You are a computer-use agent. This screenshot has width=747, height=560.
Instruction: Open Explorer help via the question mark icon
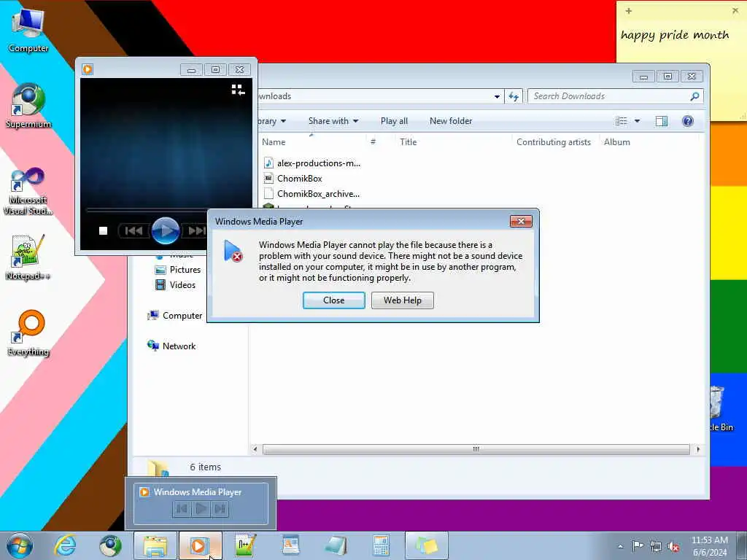coord(687,121)
